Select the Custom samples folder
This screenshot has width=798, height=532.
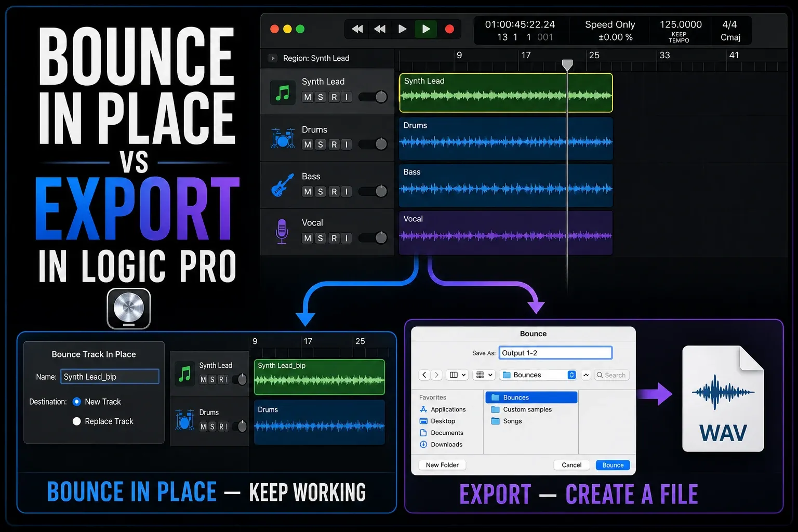pyautogui.click(x=522, y=409)
